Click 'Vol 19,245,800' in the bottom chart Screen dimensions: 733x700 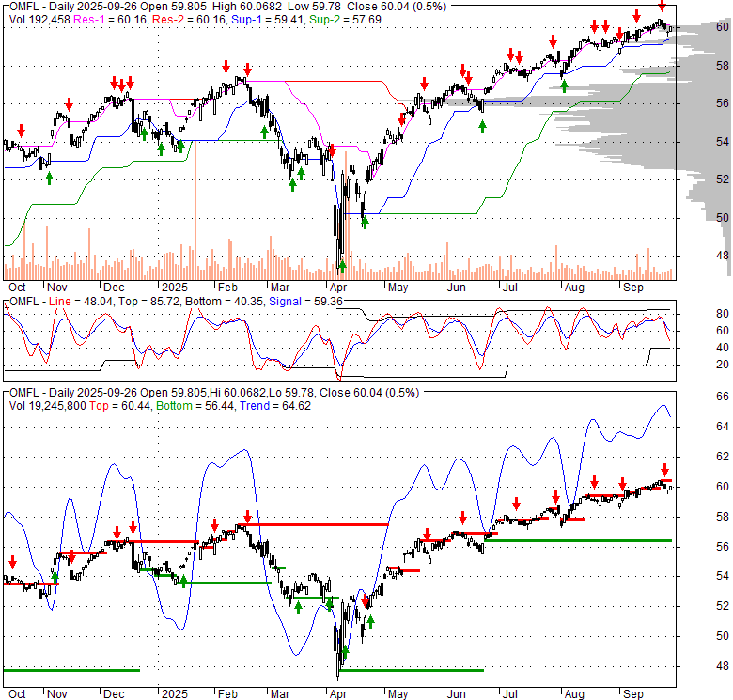48,406
